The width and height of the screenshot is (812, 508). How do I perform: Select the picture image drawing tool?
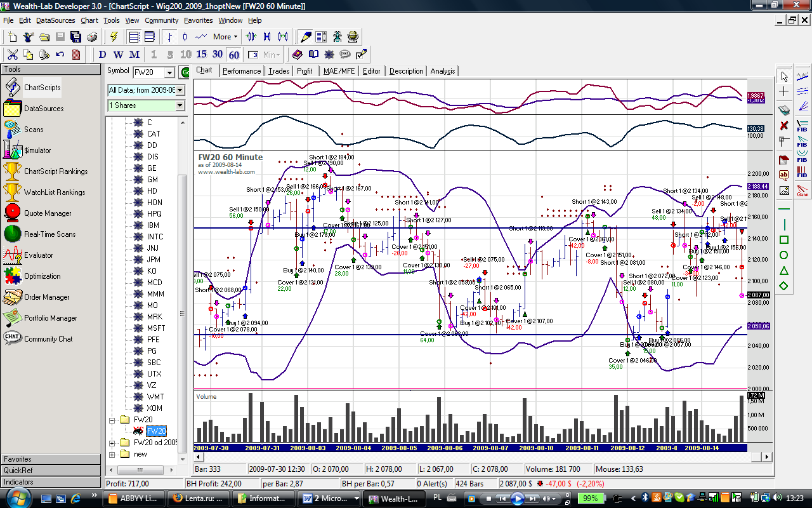[784, 190]
